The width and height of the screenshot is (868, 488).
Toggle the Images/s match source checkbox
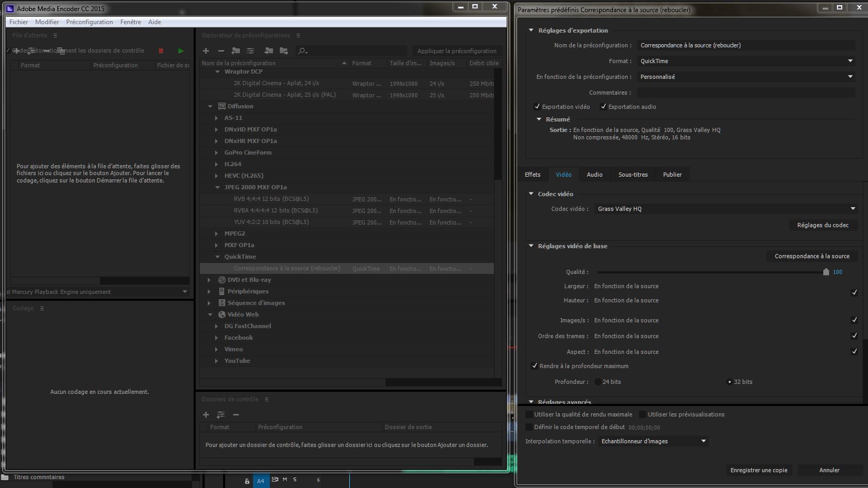(x=854, y=320)
